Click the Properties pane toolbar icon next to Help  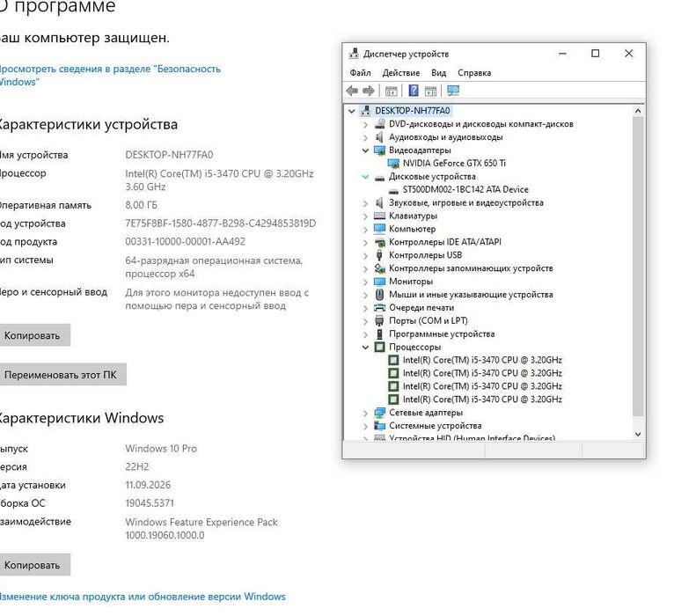pos(430,91)
